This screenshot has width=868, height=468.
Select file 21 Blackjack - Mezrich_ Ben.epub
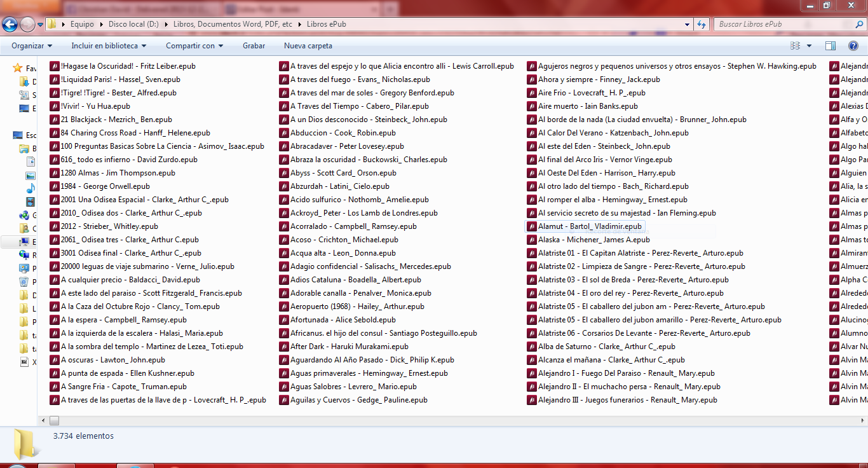[x=111, y=120]
